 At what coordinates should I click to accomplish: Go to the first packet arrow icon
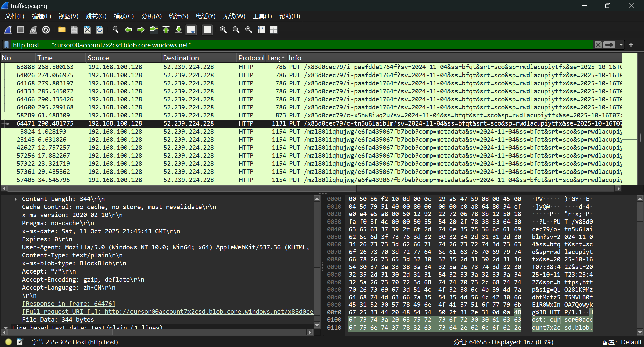click(x=166, y=30)
